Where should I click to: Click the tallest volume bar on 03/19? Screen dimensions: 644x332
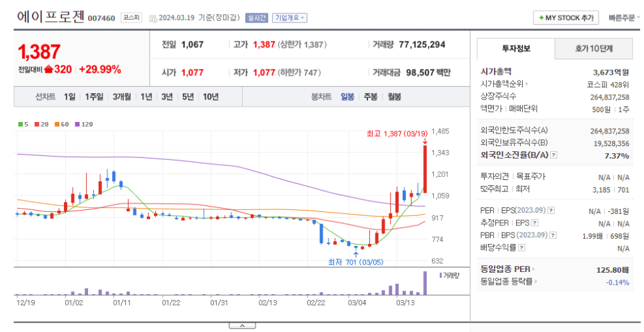[425, 283]
